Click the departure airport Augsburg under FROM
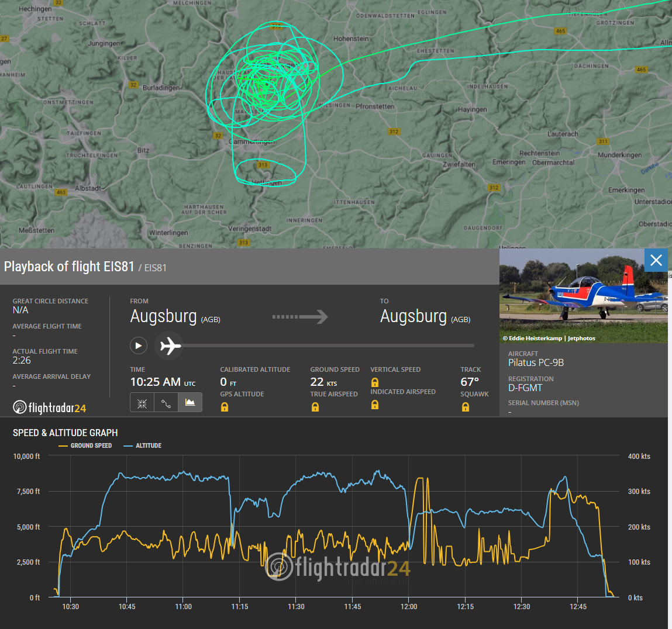This screenshot has height=629, width=672. [x=175, y=316]
